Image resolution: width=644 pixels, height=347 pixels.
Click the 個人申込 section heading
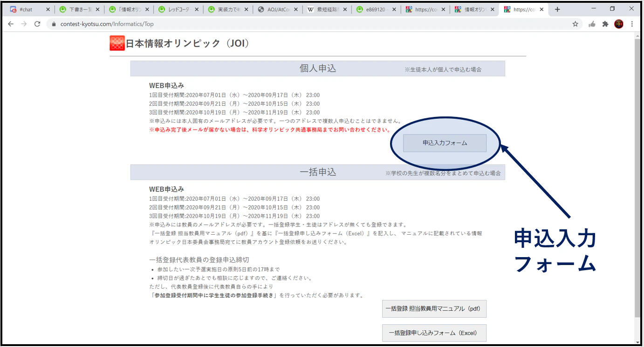tap(318, 68)
